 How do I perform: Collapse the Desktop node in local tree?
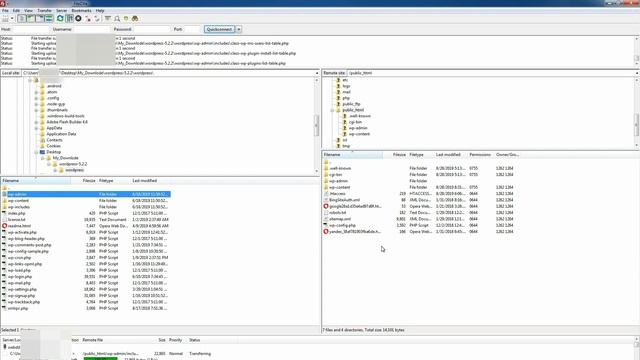coord(36,152)
